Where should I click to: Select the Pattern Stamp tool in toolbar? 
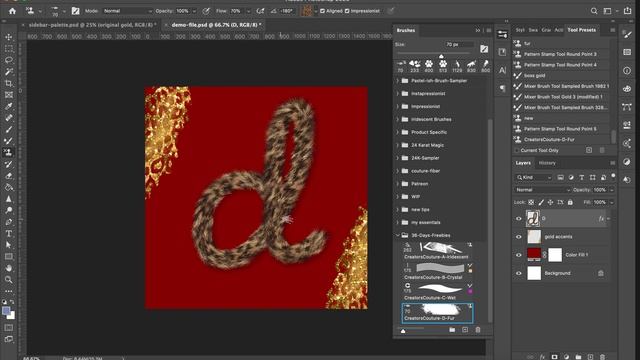pyautogui.click(x=9, y=152)
